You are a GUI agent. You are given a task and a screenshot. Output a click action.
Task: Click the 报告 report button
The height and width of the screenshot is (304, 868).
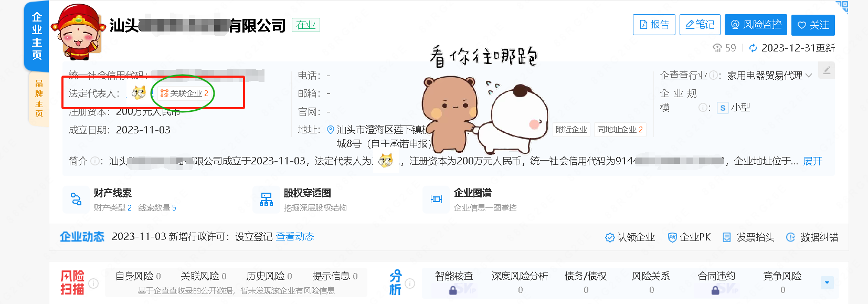click(654, 25)
